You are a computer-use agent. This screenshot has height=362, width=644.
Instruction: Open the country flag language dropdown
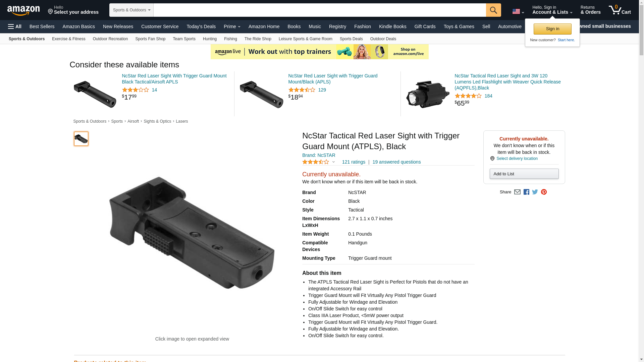pyautogui.click(x=518, y=11)
